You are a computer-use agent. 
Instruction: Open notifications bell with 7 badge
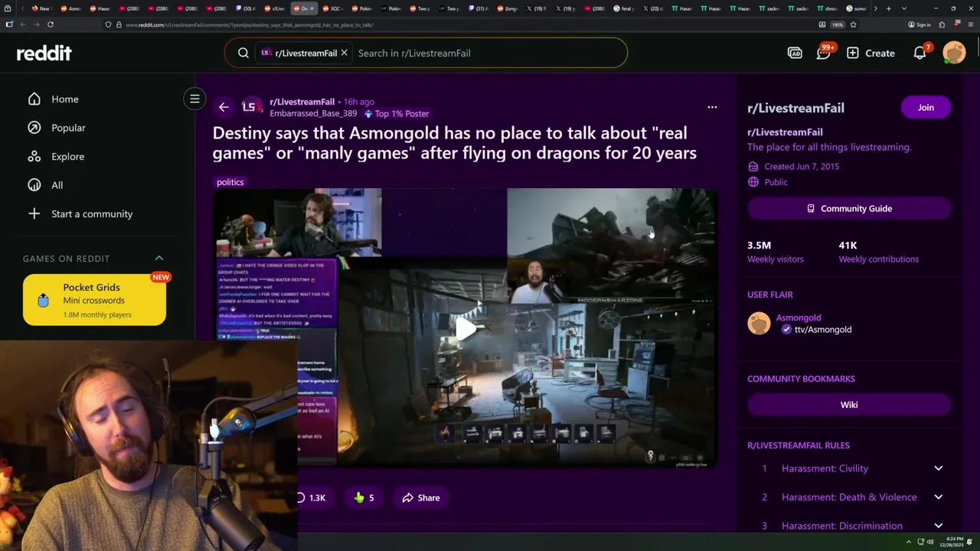pos(920,52)
